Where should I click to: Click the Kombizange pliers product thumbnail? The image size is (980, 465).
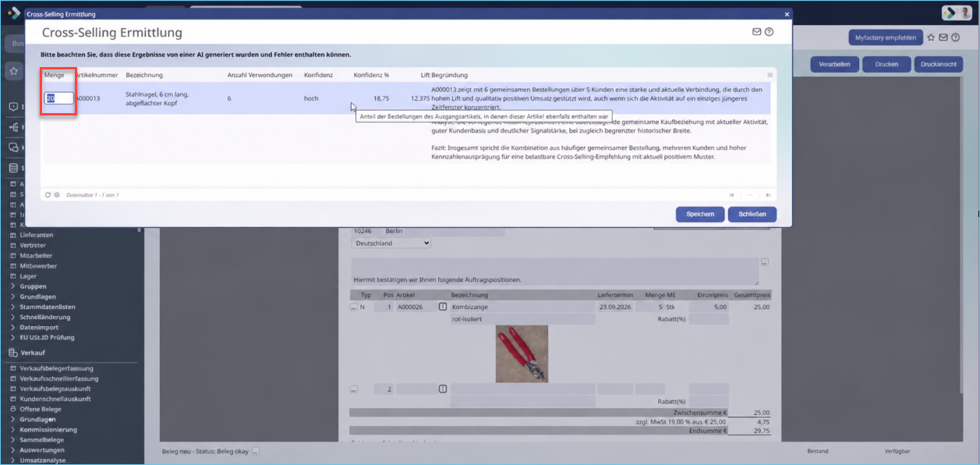click(522, 353)
